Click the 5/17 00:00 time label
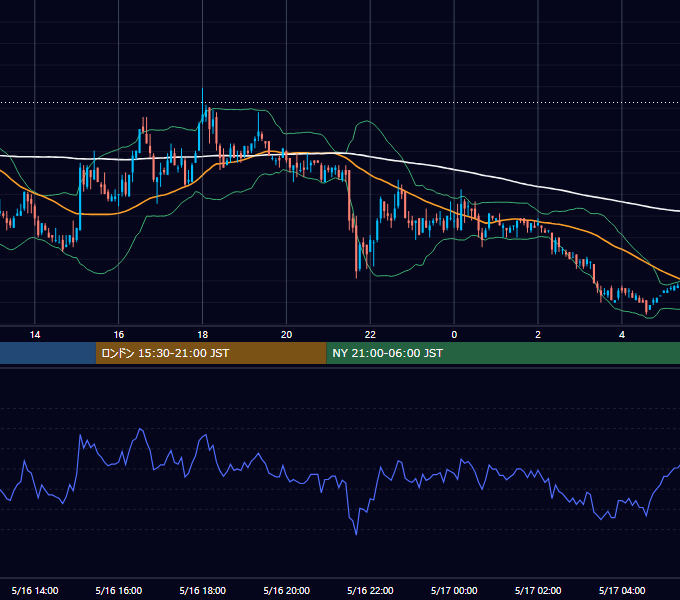The image size is (680, 600). (454, 590)
